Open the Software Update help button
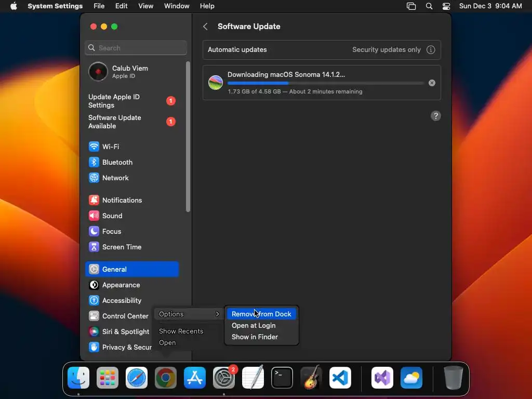This screenshot has width=532, height=399. pyautogui.click(x=436, y=116)
